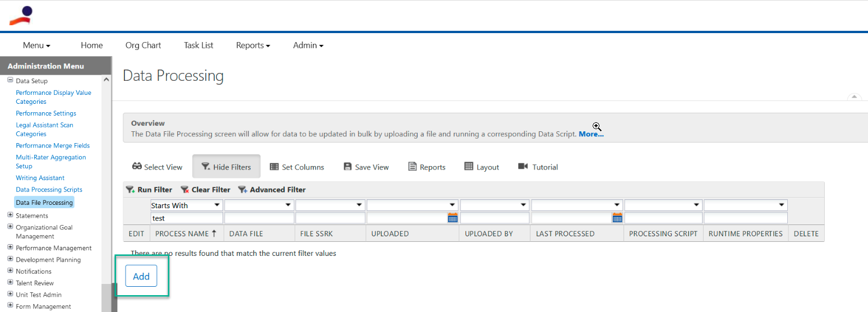The image size is (868, 312).
Task: Open Set Columns grid icon
Action: click(x=274, y=167)
